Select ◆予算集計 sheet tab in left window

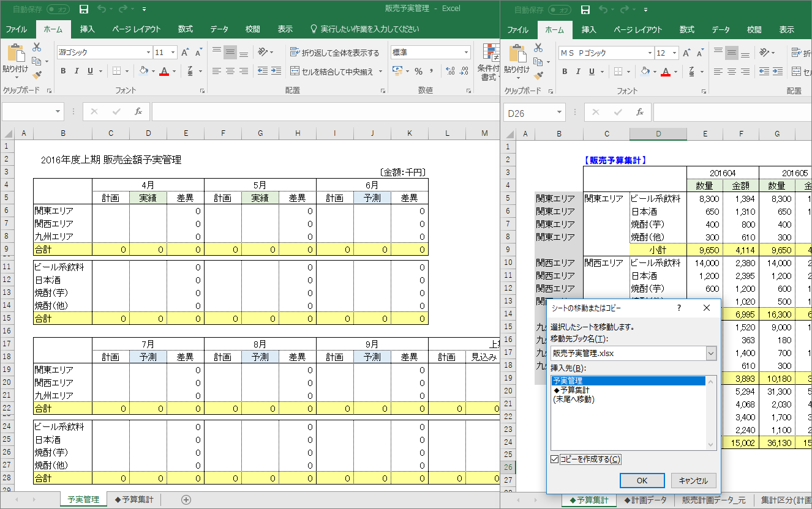(134, 500)
